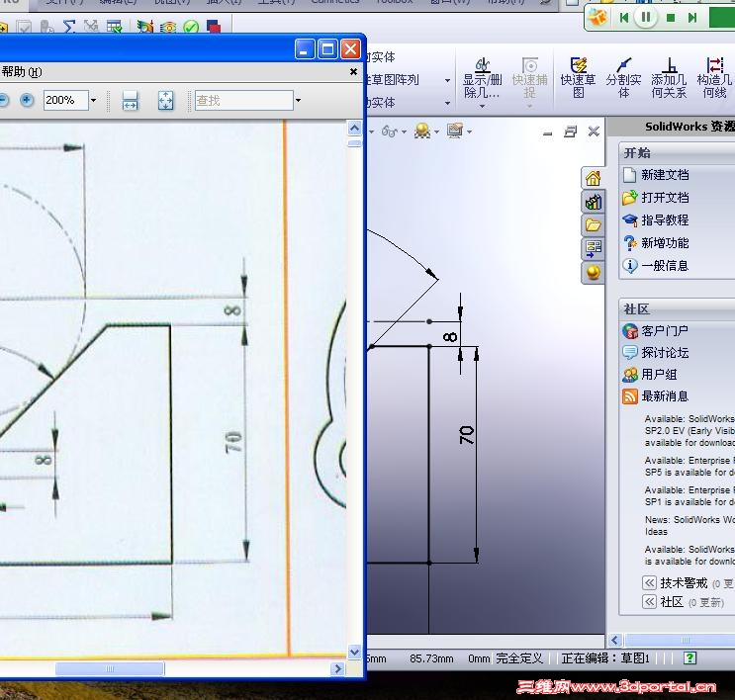Click the green checkmark toolbar icon
The image size is (735, 700).
191,27
